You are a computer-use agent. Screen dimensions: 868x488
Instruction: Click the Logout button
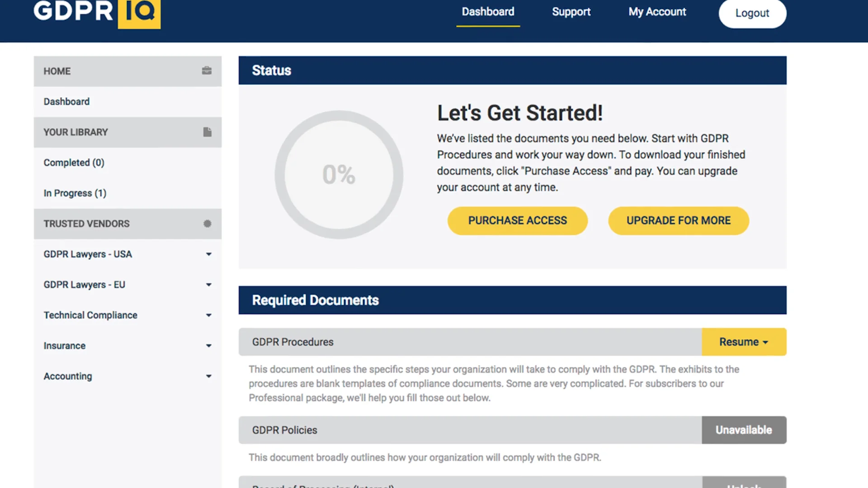752,13
